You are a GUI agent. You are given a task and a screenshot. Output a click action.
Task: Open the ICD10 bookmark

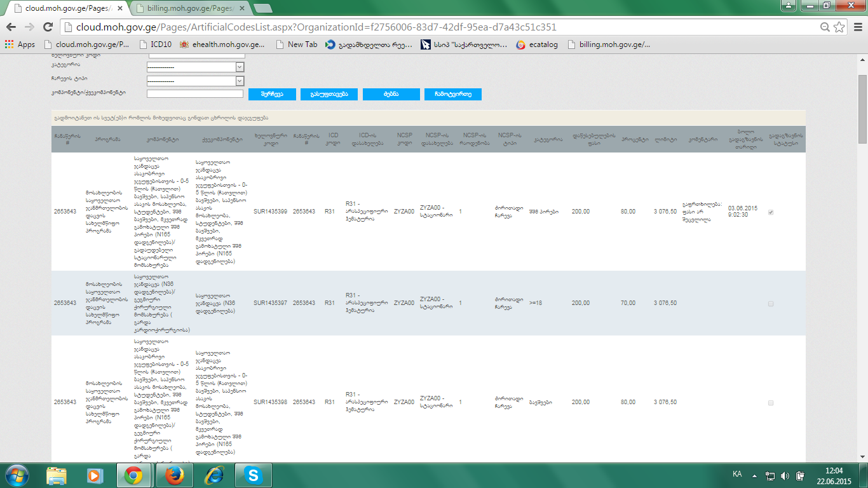click(156, 44)
